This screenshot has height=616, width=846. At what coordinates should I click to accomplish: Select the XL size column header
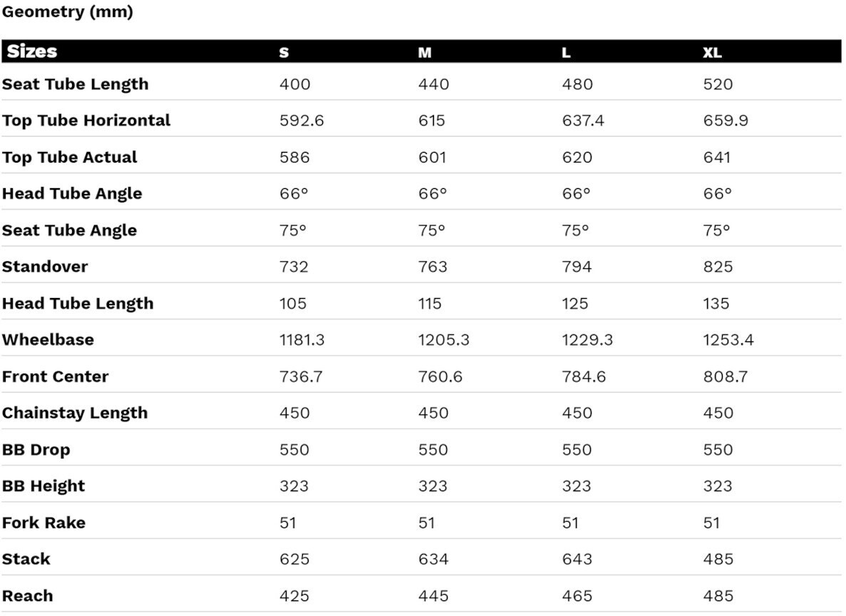(712, 53)
